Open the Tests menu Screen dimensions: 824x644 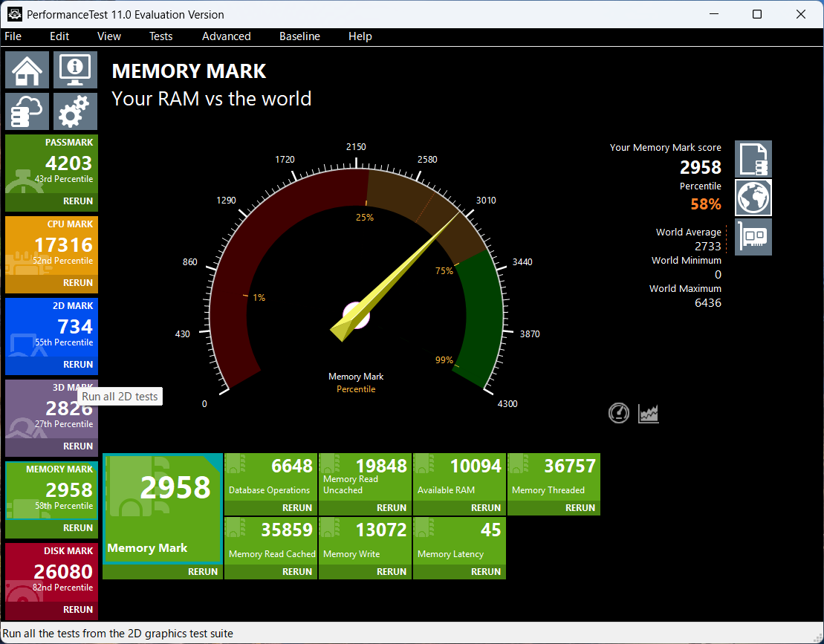[x=160, y=36]
